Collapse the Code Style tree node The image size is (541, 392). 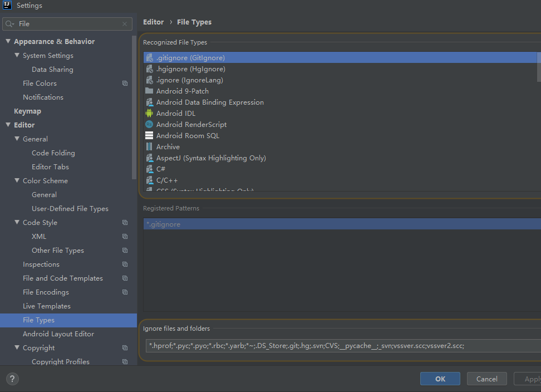click(x=17, y=222)
